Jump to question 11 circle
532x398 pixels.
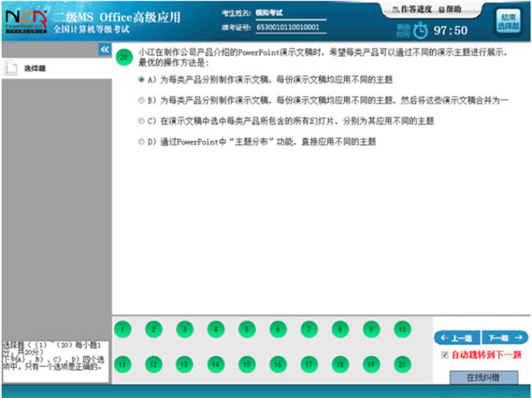pyautogui.click(x=122, y=364)
